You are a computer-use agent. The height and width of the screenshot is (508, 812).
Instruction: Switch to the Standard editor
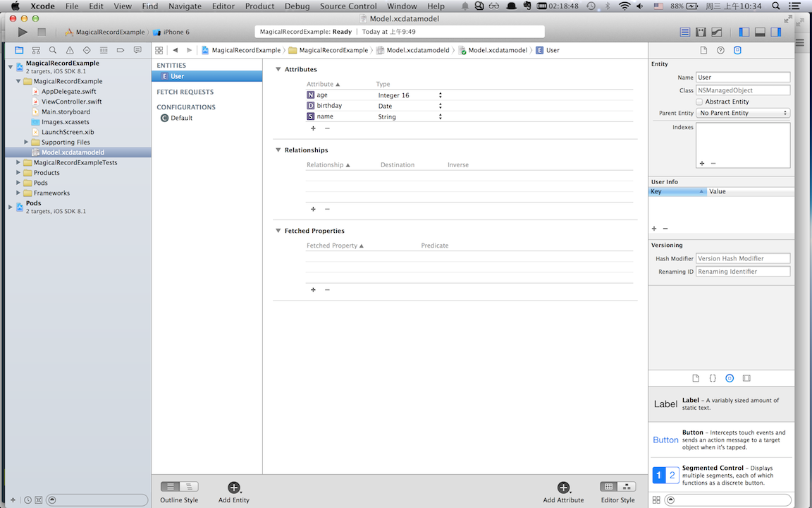click(x=684, y=32)
